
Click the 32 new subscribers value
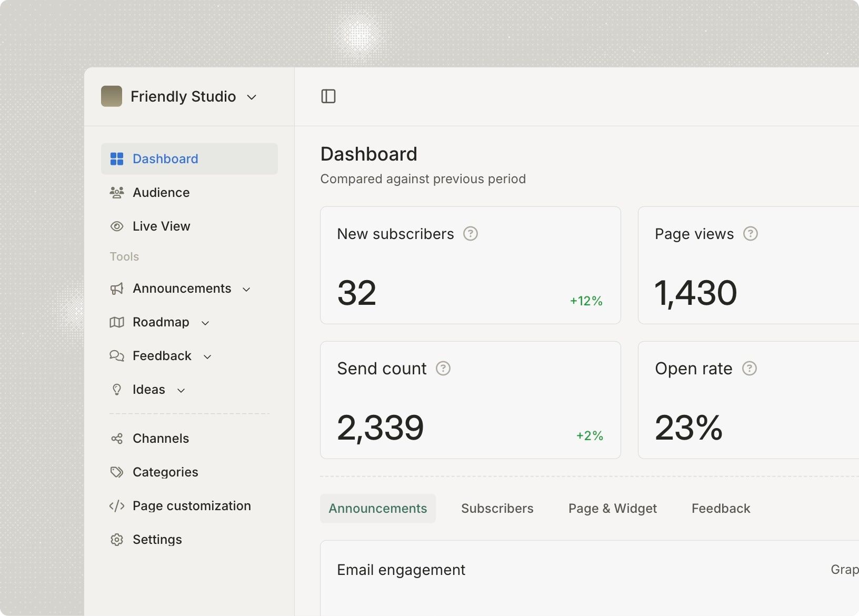pos(357,293)
